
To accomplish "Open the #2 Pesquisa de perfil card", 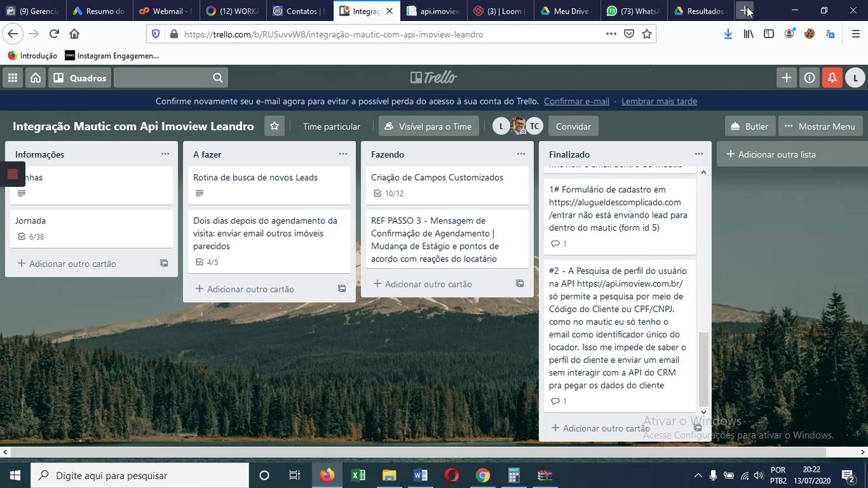I will pyautogui.click(x=620, y=335).
